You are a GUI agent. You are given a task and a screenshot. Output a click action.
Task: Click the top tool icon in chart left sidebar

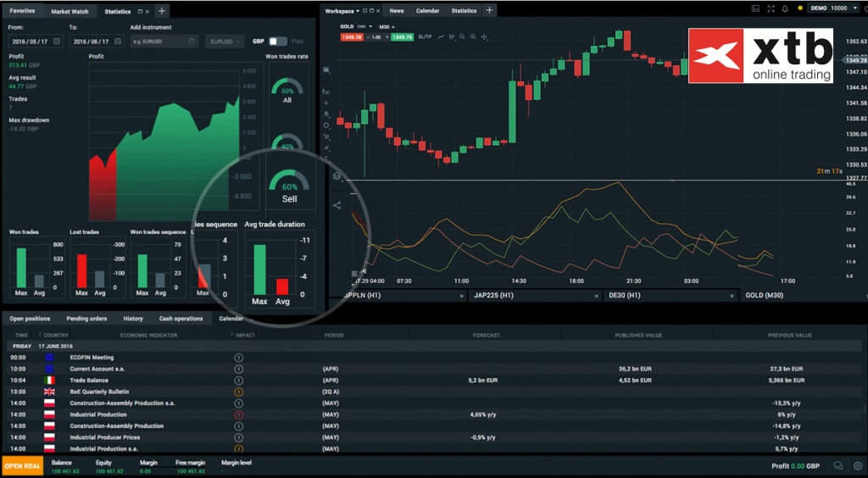click(326, 69)
